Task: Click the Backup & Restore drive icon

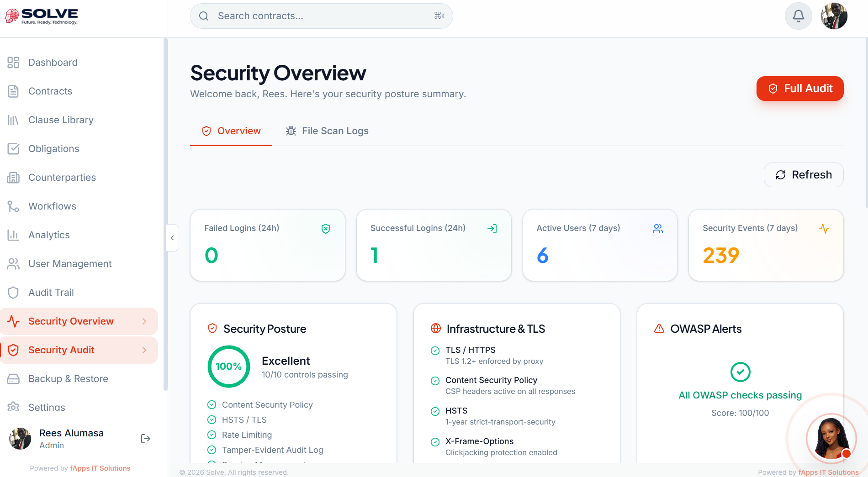Action: (13, 379)
